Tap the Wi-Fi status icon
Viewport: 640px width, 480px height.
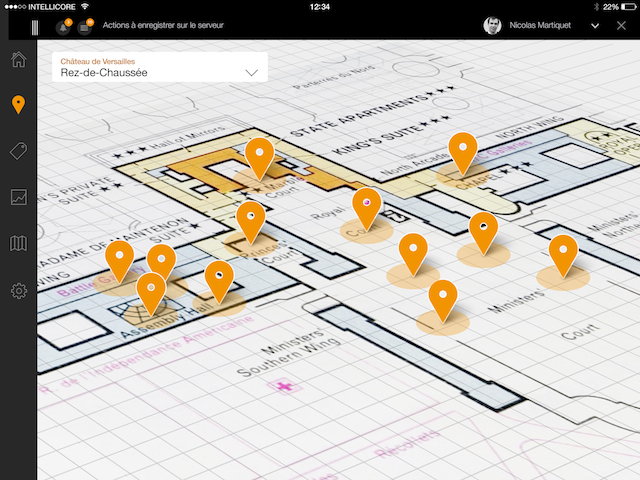click(85, 7)
